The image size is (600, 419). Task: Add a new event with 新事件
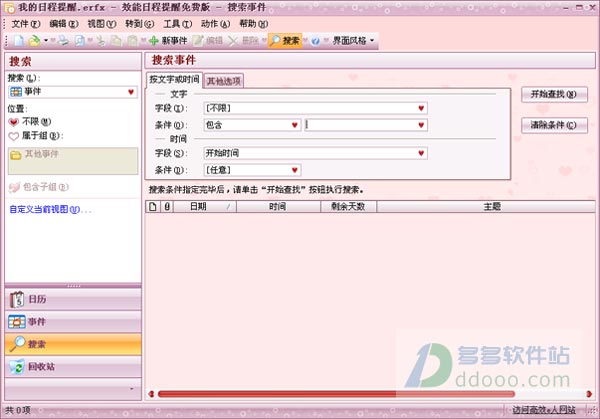pyautogui.click(x=168, y=41)
